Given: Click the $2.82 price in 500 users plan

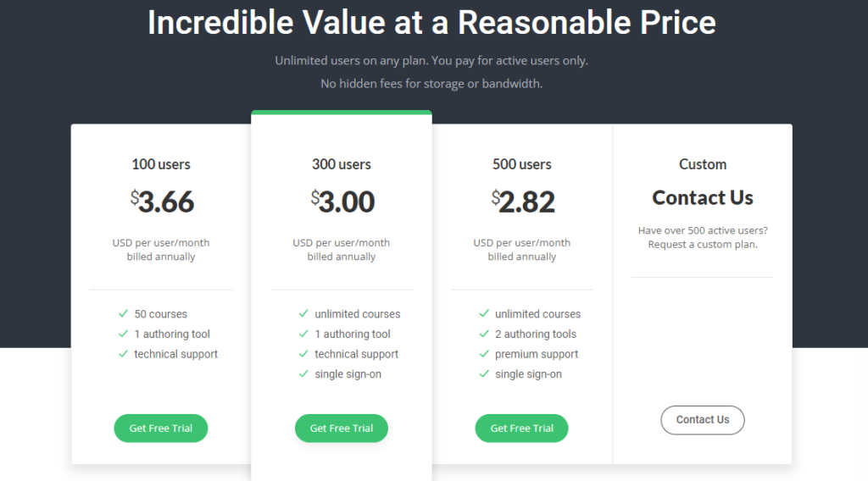Looking at the screenshot, I should 523,202.
